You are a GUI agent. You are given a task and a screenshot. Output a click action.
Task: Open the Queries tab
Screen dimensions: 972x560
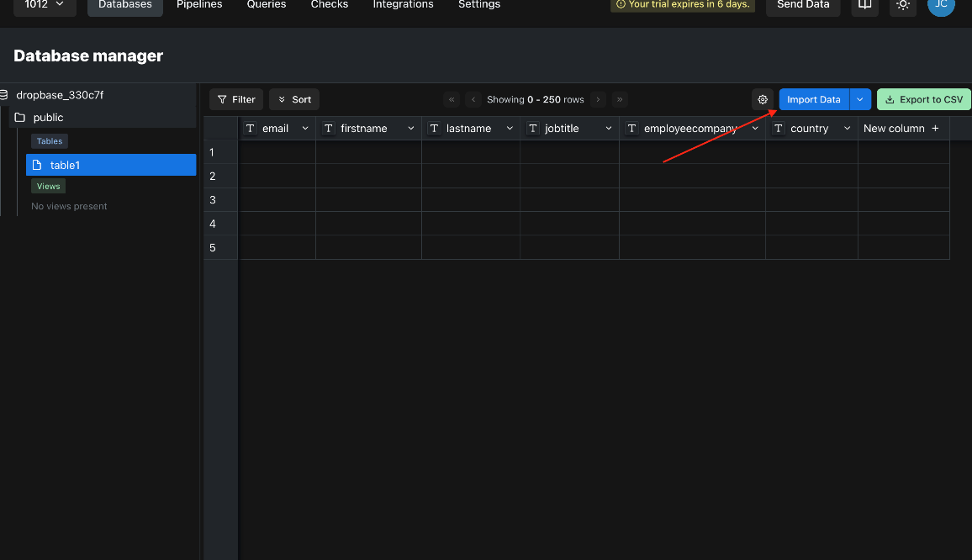267,5
